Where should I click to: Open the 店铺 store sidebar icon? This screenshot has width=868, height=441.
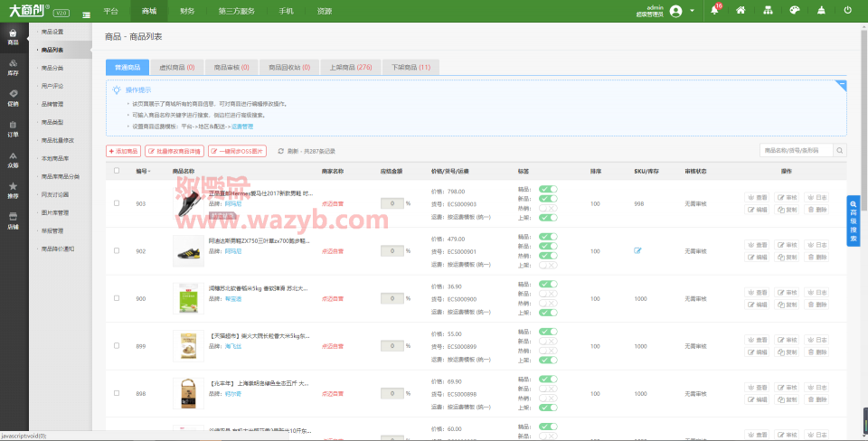14,221
